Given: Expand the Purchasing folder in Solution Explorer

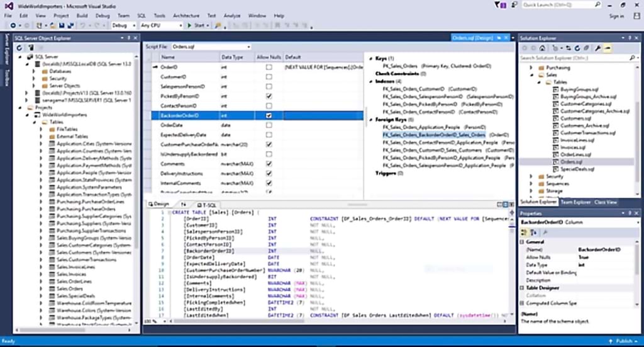Looking at the screenshot, I should [531, 67].
